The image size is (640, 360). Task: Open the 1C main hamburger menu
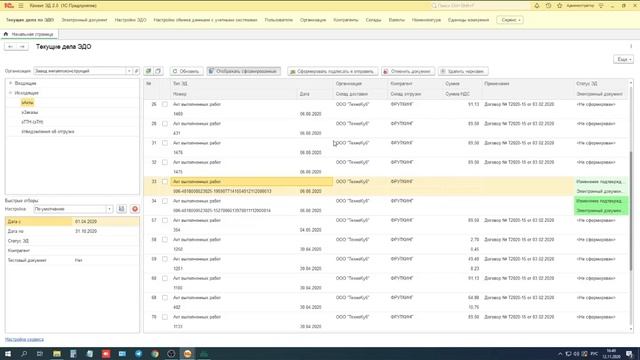(x=21, y=6)
